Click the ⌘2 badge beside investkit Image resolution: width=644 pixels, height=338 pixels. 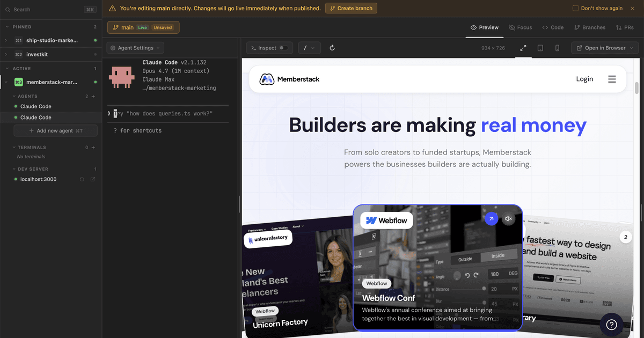(x=18, y=54)
